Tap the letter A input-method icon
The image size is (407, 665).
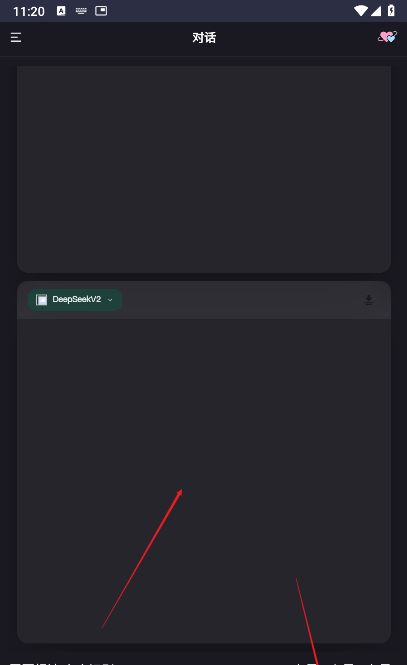coord(61,11)
